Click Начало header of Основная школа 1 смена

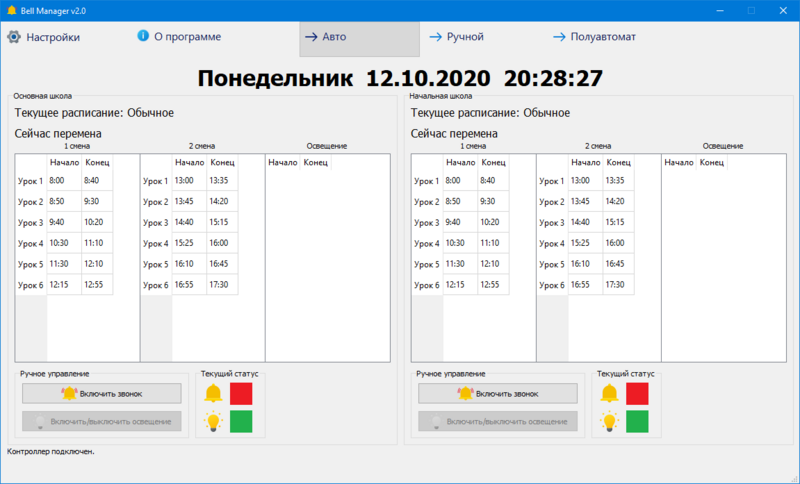[64, 162]
